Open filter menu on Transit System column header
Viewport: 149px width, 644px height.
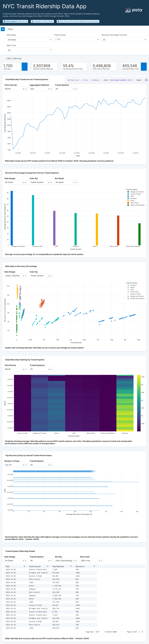point(48,566)
